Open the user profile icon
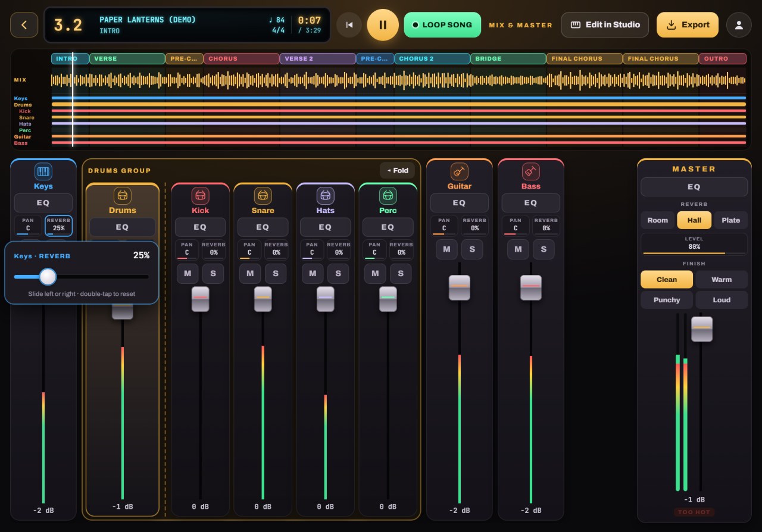The image size is (762, 532). point(739,25)
